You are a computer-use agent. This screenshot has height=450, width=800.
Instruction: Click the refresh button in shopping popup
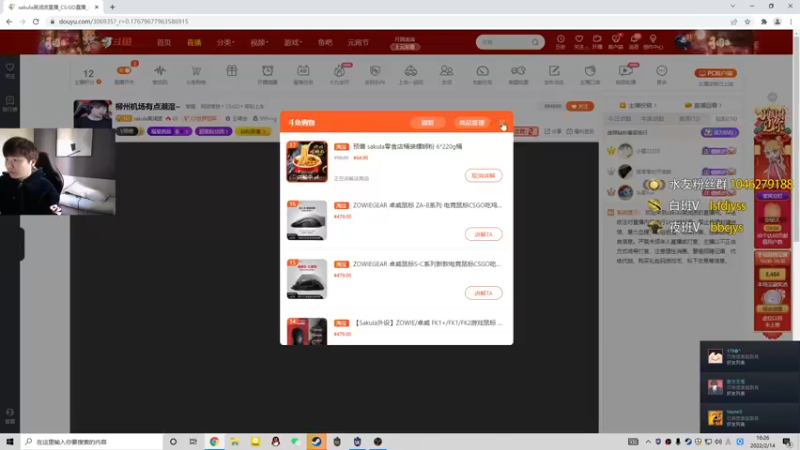[428, 123]
